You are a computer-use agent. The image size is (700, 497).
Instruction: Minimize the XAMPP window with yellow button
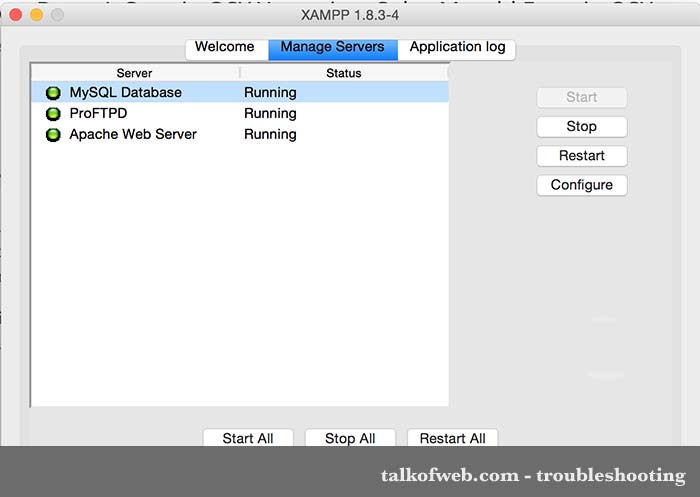(x=37, y=15)
